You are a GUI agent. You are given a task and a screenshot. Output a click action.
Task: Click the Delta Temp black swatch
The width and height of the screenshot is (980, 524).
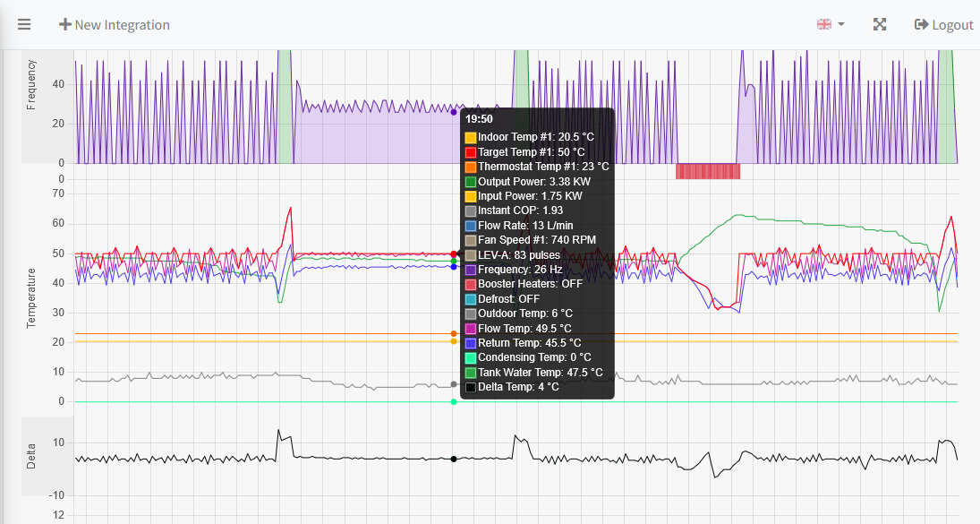click(x=471, y=387)
